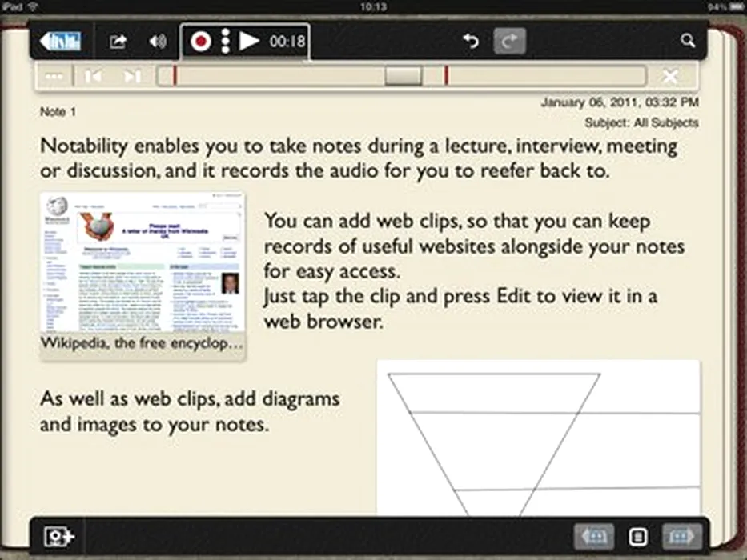Go to the next note page
The height and width of the screenshot is (560, 747).
pyautogui.click(x=681, y=536)
